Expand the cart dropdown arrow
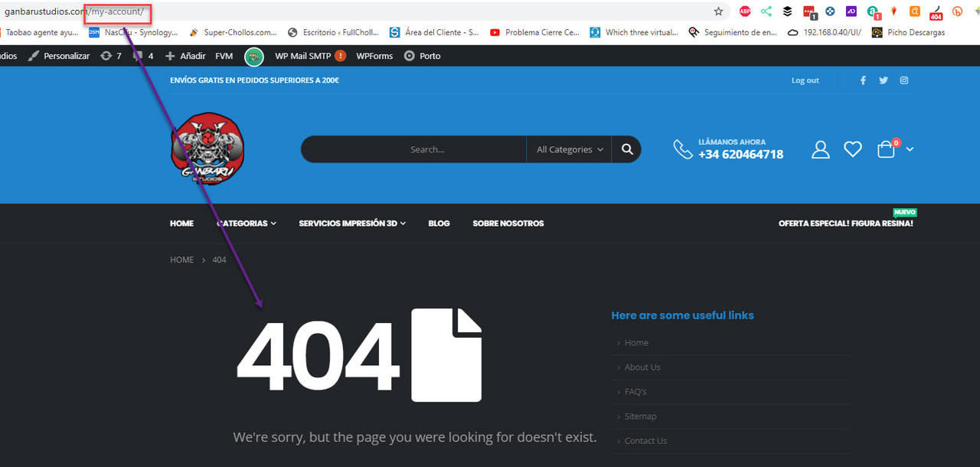The image size is (980, 467). pyautogui.click(x=910, y=149)
